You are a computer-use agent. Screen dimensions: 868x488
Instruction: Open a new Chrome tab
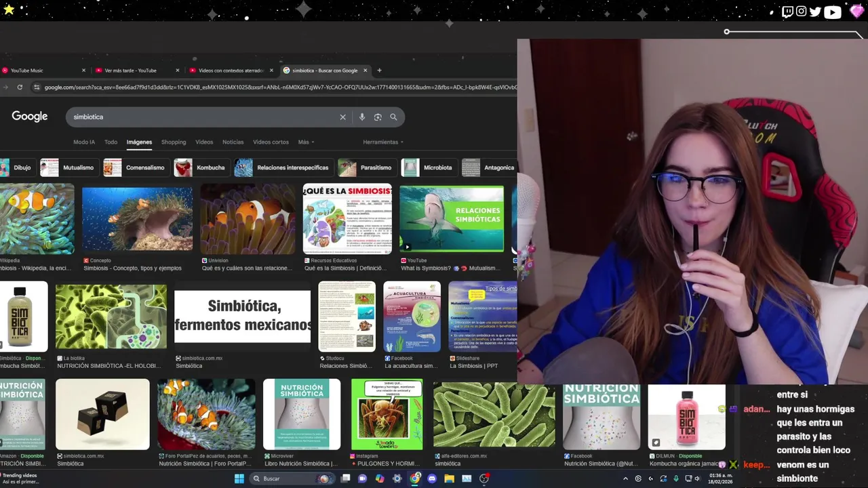pyautogui.click(x=379, y=70)
